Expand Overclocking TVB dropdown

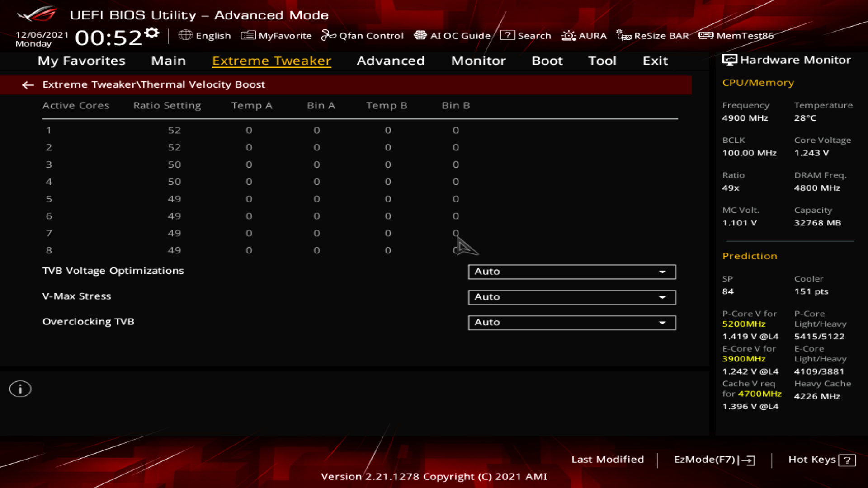tap(572, 322)
